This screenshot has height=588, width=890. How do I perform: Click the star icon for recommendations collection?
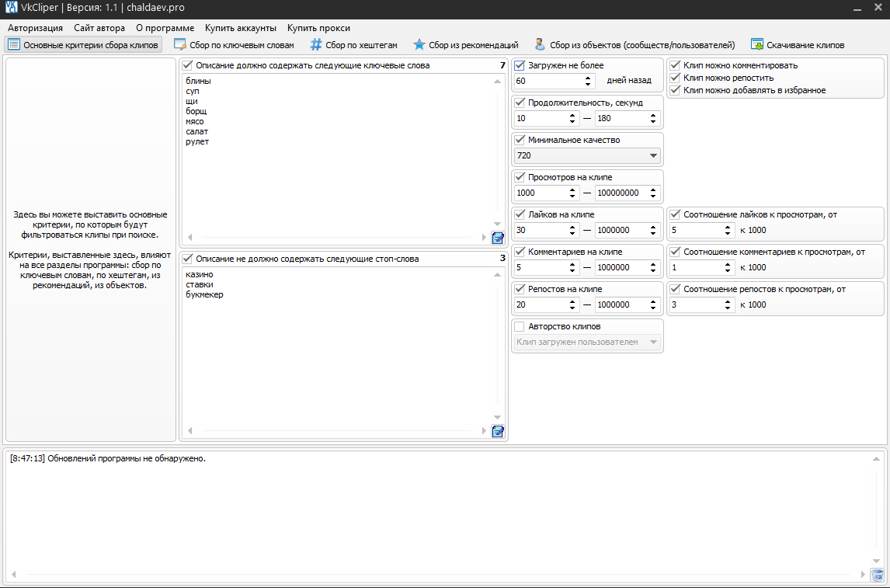pos(419,45)
